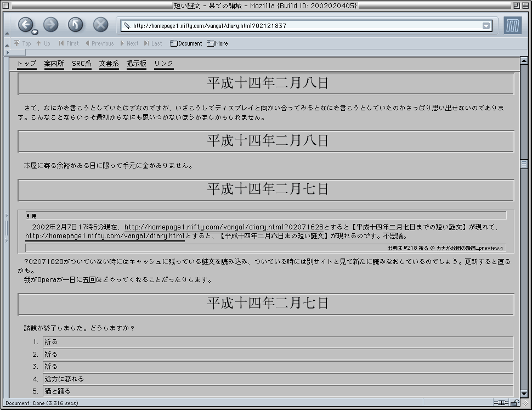
Task: Click the bookmark icon beside the URL
Action: 127,26
